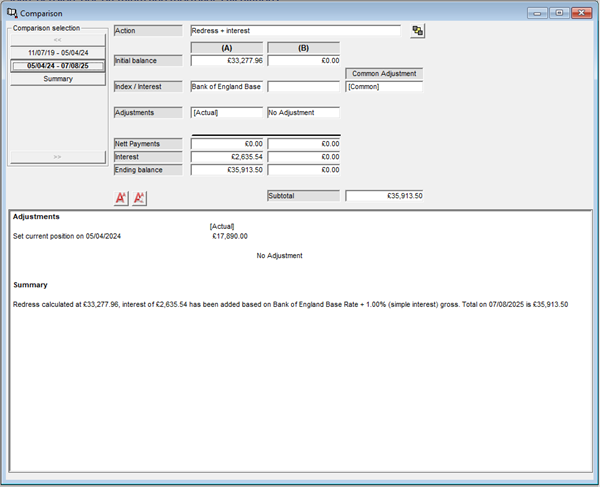Close the Comparison window

tap(582, 13)
